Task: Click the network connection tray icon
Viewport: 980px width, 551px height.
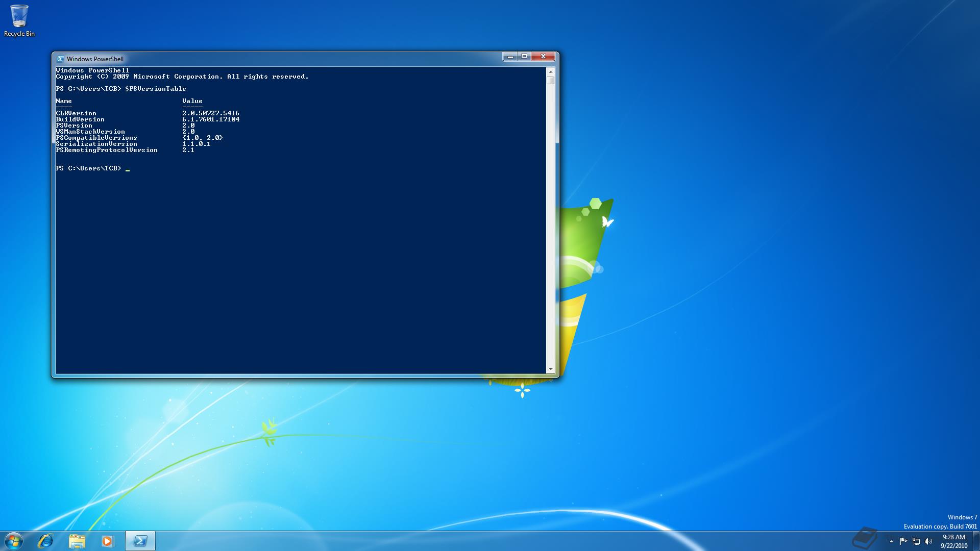Action: 916,541
